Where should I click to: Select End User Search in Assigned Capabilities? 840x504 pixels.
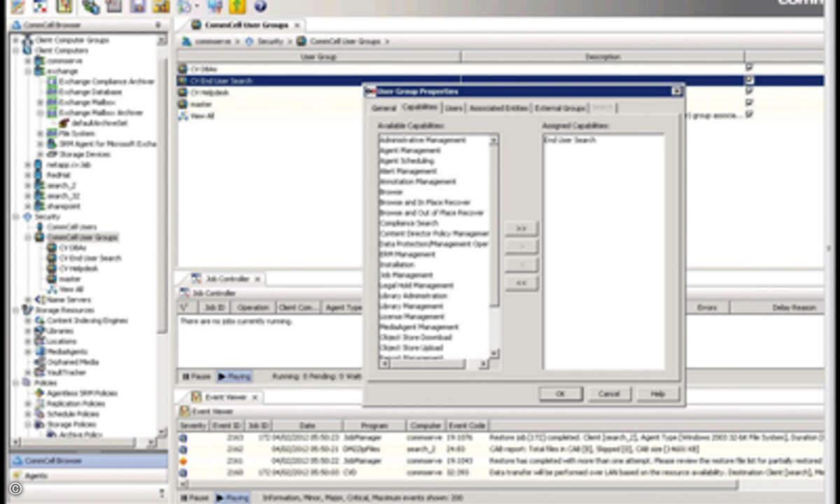click(570, 140)
